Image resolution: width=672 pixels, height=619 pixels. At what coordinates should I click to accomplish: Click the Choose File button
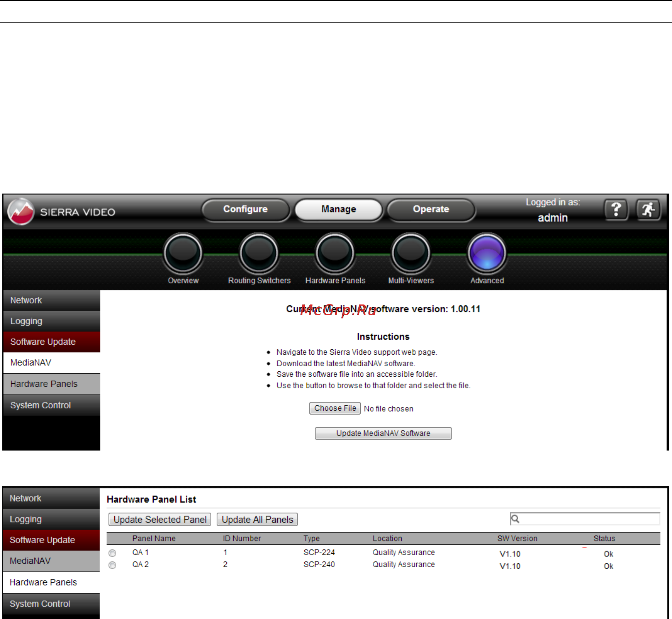click(x=335, y=408)
